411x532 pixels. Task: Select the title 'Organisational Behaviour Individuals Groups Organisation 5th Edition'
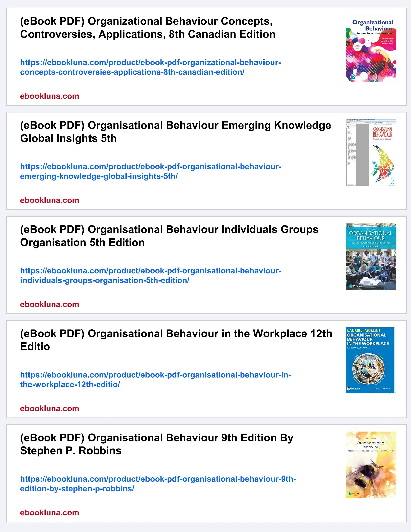[x=169, y=236]
